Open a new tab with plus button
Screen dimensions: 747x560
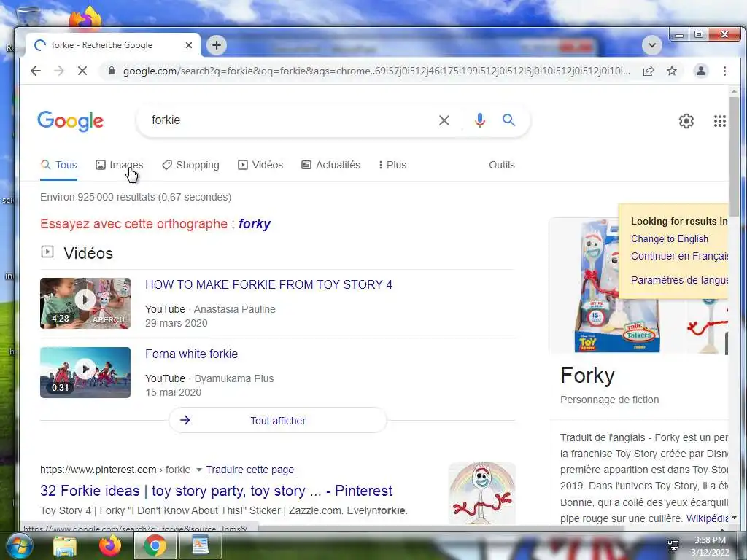tap(217, 45)
